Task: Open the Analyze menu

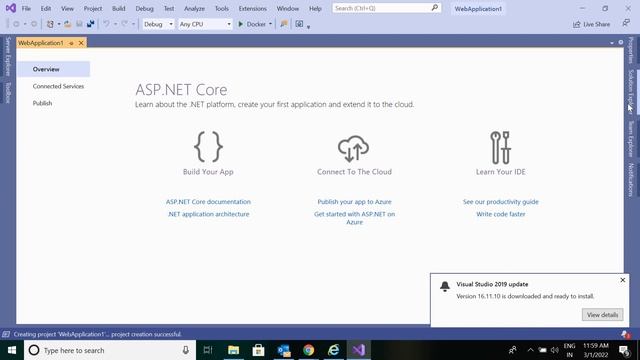Action: (x=194, y=8)
